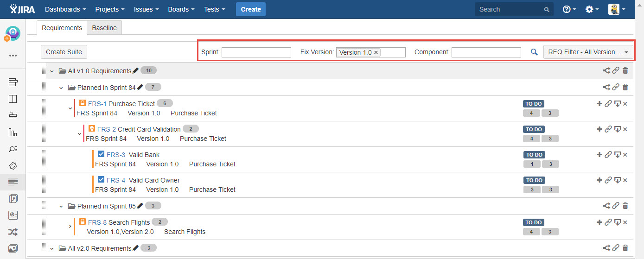
Task: Click the project avatar in sidebar
Action: 13,33
